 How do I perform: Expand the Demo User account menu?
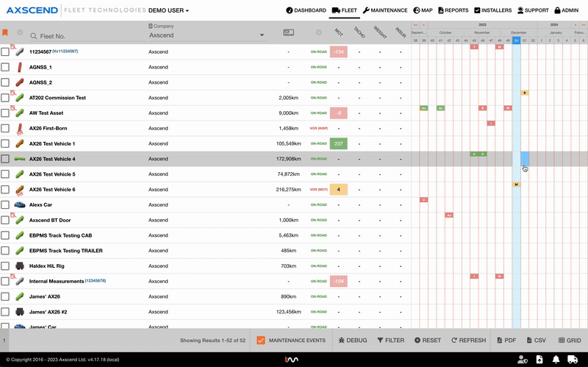[168, 11]
